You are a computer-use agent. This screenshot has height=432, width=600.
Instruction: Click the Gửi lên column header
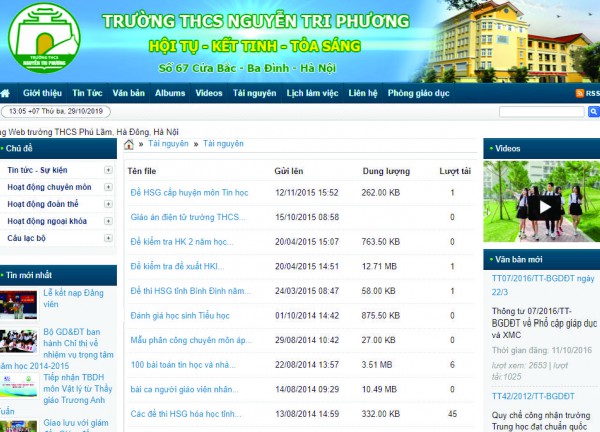coord(289,171)
